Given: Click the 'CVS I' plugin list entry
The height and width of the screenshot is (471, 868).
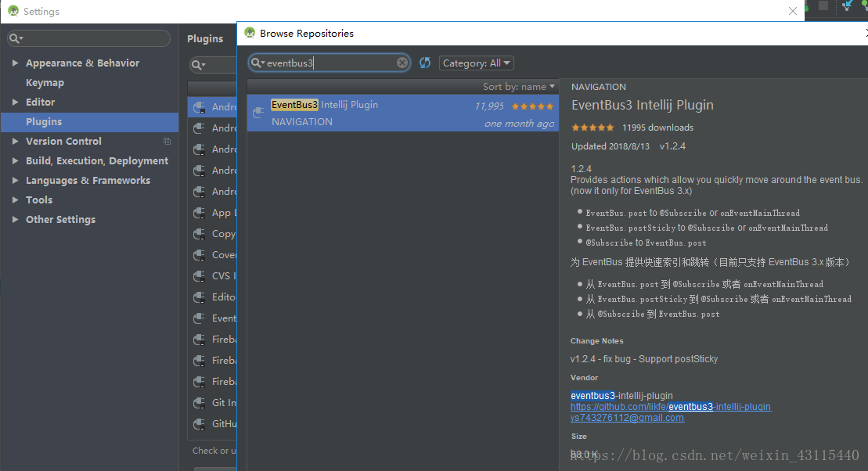Looking at the screenshot, I should 224,276.
